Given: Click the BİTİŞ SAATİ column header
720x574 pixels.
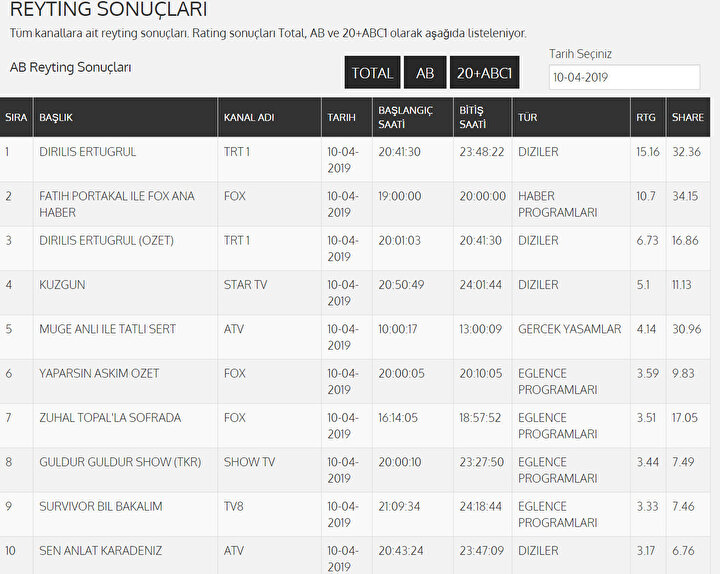Looking at the screenshot, I should coord(483,117).
